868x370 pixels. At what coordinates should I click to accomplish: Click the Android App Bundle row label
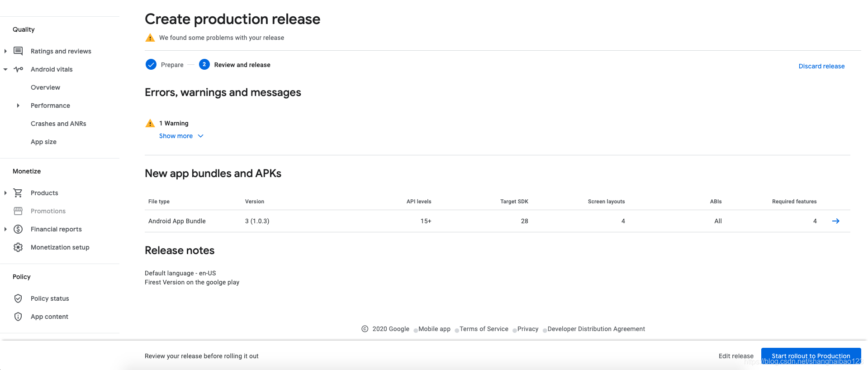177,221
